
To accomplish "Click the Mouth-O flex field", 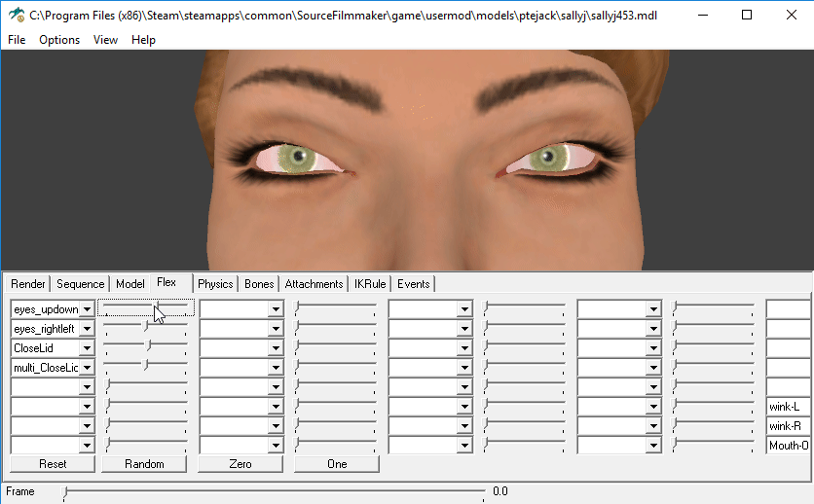I will pyautogui.click(x=788, y=446).
